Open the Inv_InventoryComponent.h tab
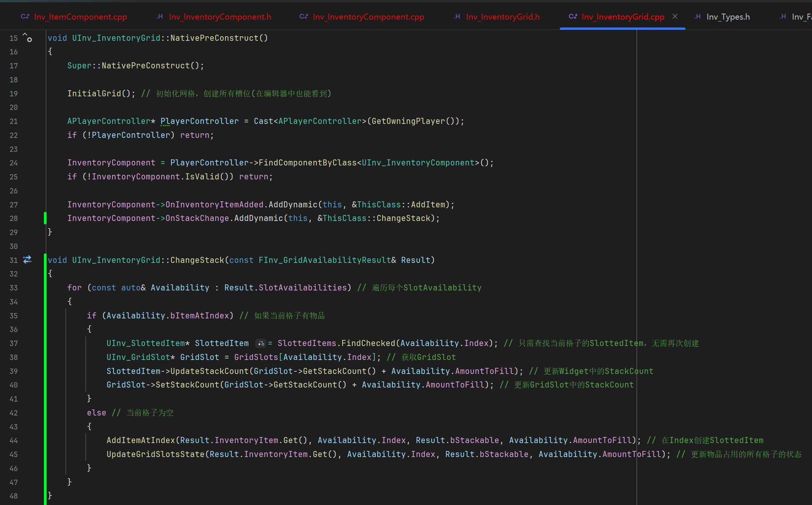The image size is (812, 505). point(220,17)
